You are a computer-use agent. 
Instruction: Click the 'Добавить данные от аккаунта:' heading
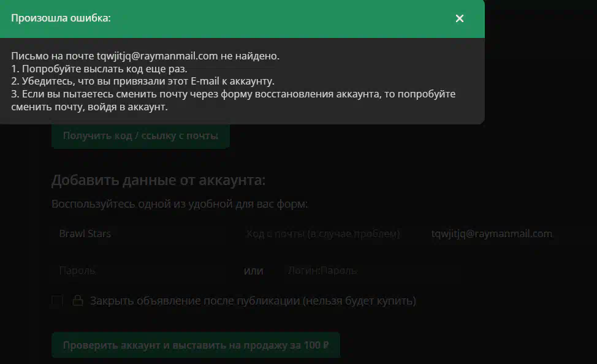point(159,180)
